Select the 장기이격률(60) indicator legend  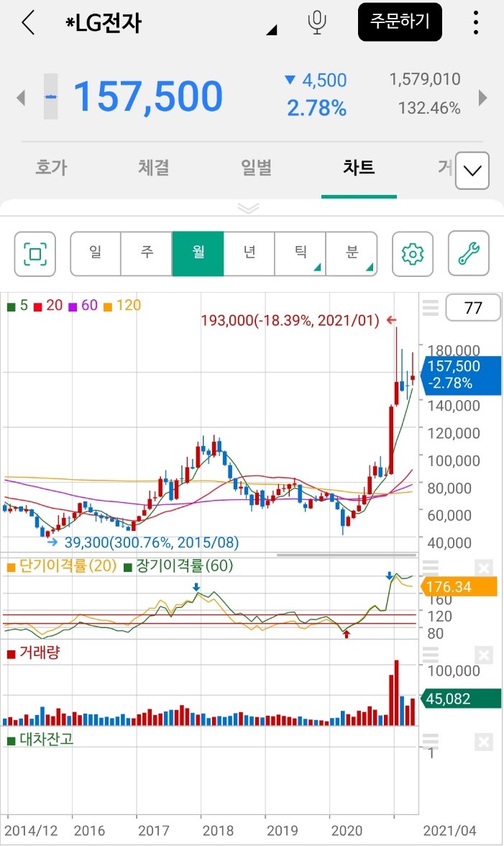178,566
